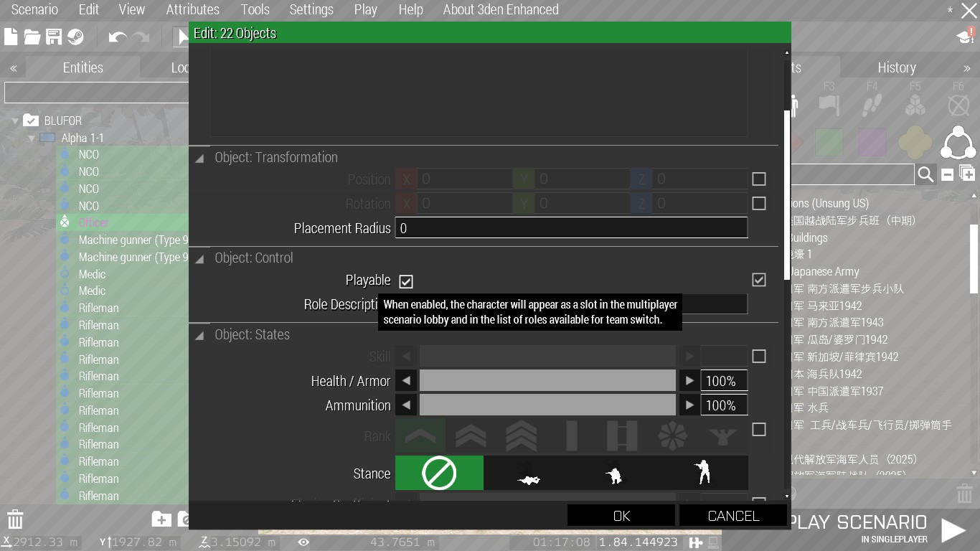Adjust the Ammunition slider
Viewport: 980px width, 551px height.
pos(547,405)
